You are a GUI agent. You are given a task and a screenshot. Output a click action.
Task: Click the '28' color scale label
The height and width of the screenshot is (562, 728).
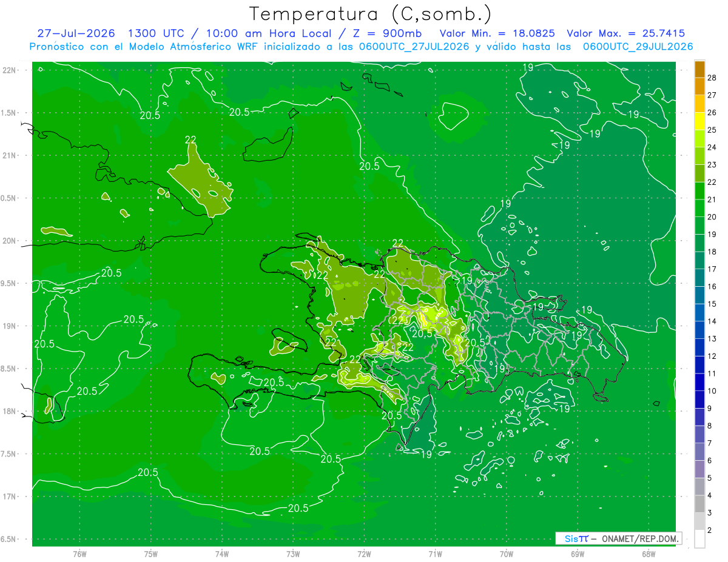713,77
